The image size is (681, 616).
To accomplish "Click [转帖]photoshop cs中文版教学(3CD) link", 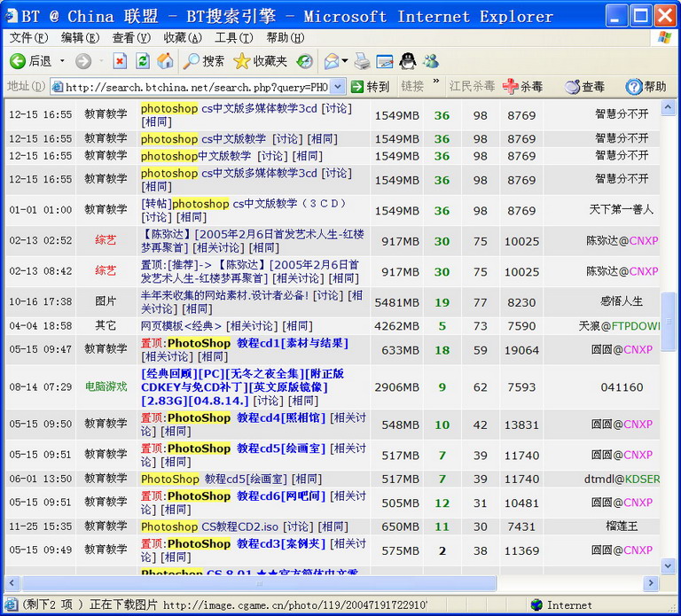I will (x=243, y=204).
